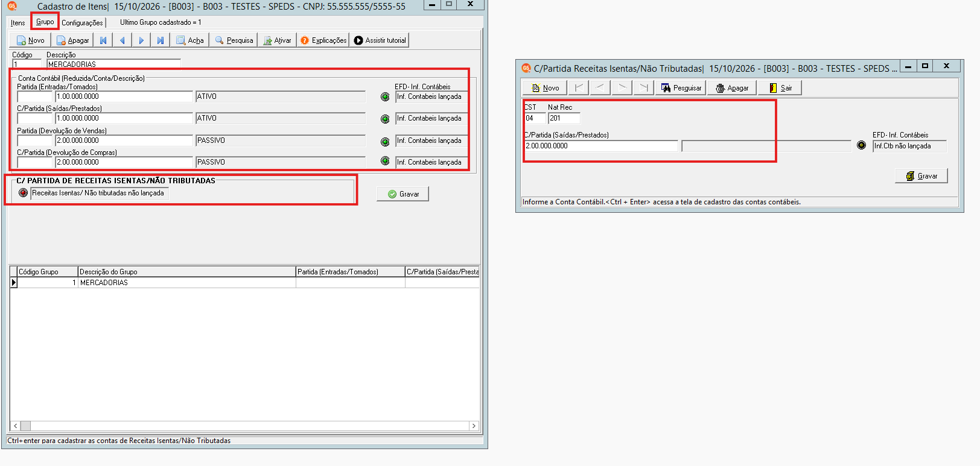Click Novo in Cadastro de Itens toolbar
Viewport: 980px width, 466px height.
[x=30, y=40]
